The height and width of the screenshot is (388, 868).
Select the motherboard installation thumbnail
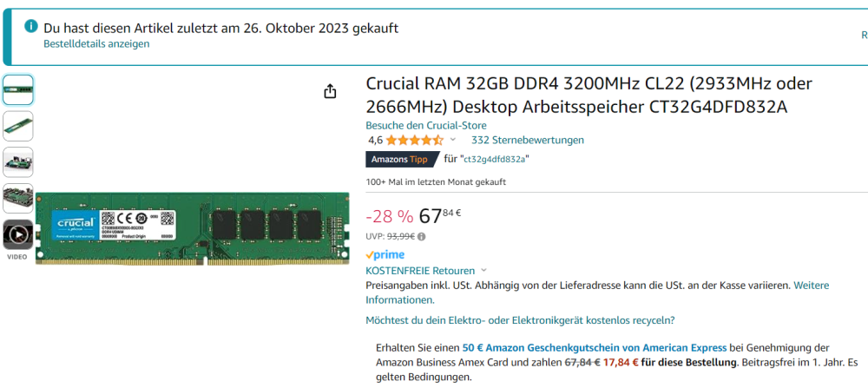pyautogui.click(x=18, y=162)
